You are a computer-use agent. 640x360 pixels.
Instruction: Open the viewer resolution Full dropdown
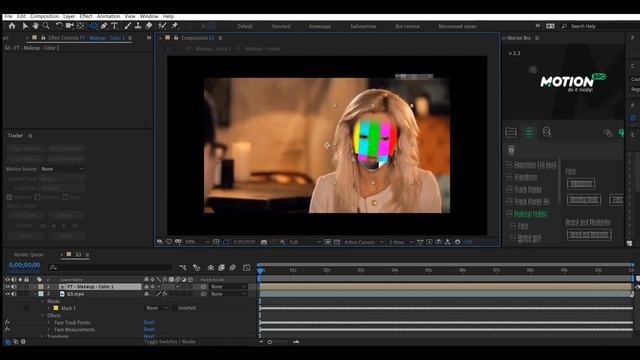(x=304, y=242)
